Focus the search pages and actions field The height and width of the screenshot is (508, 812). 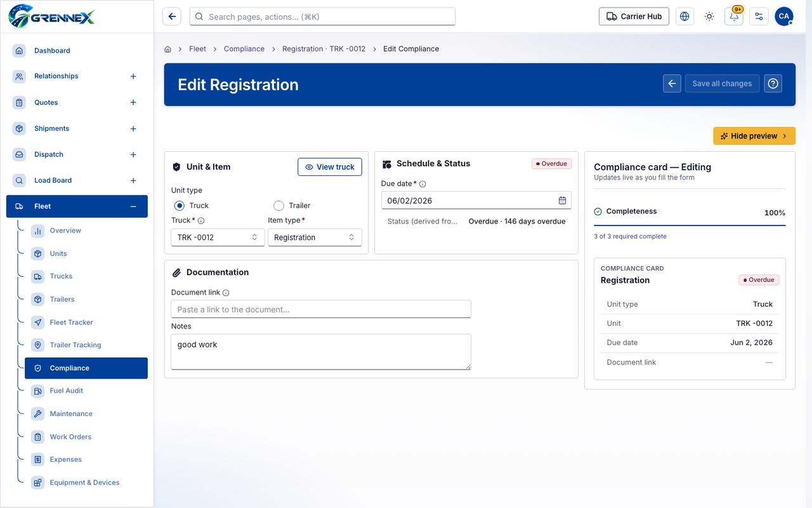pyautogui.click(x=322, y=17)
